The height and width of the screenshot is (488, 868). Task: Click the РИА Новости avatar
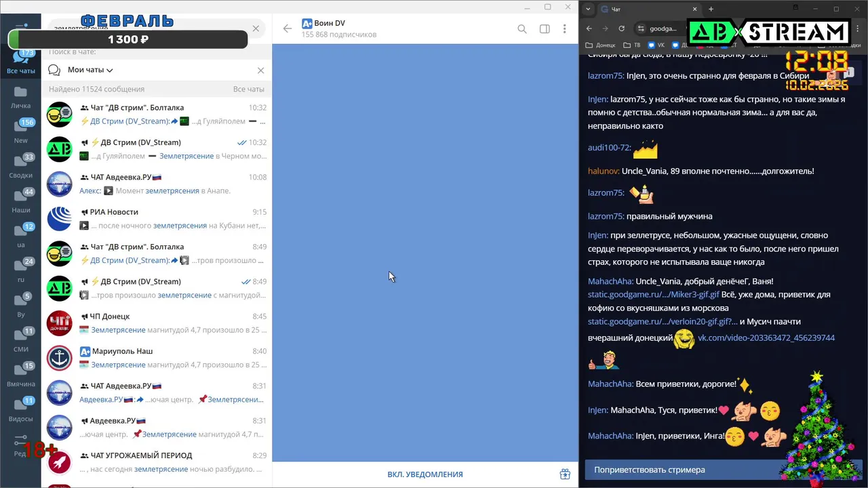[x=60, y=219]
